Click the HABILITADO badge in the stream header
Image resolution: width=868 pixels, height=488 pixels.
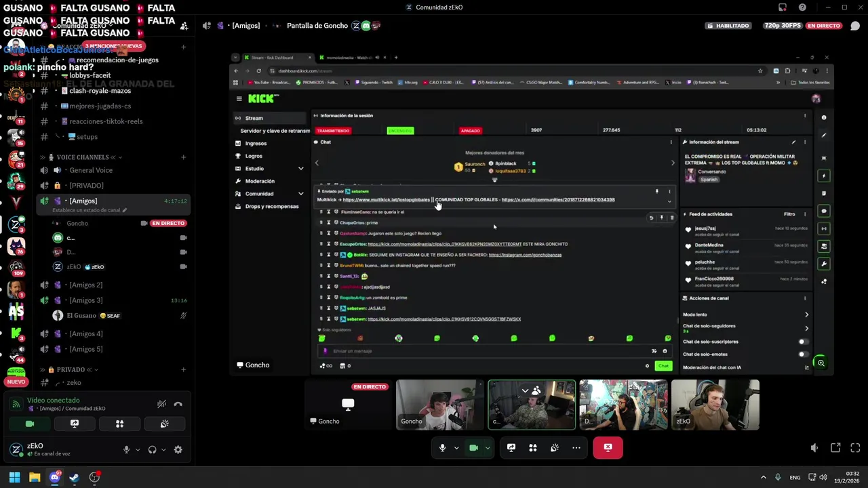pos(728,26)
